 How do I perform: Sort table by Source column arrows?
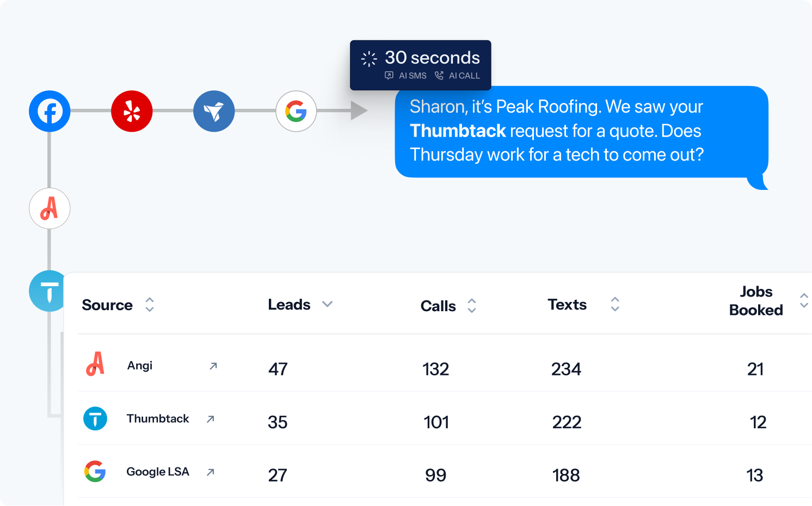click(x=150, y=305)
